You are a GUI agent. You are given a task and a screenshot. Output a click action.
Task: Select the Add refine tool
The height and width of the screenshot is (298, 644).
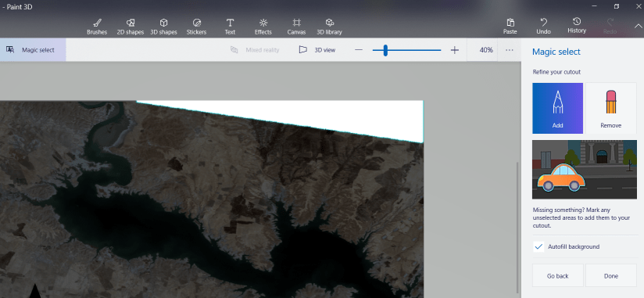pos(557,108)
